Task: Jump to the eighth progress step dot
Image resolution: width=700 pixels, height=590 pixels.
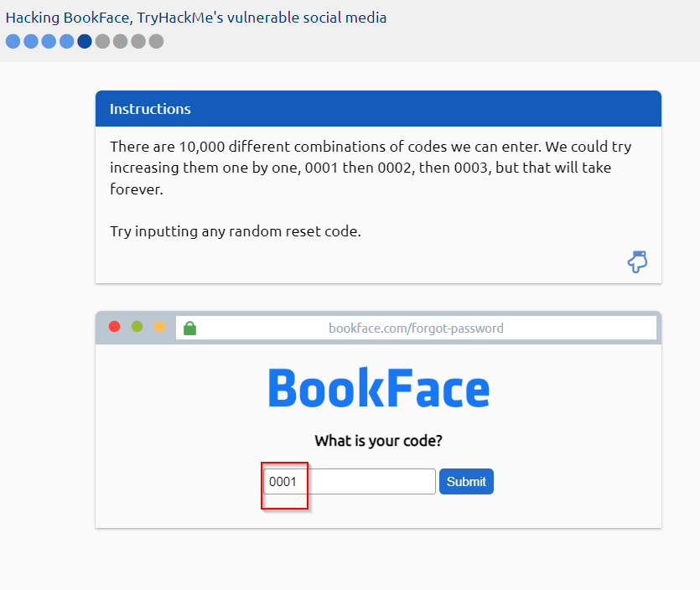Action: pos(138,41)
